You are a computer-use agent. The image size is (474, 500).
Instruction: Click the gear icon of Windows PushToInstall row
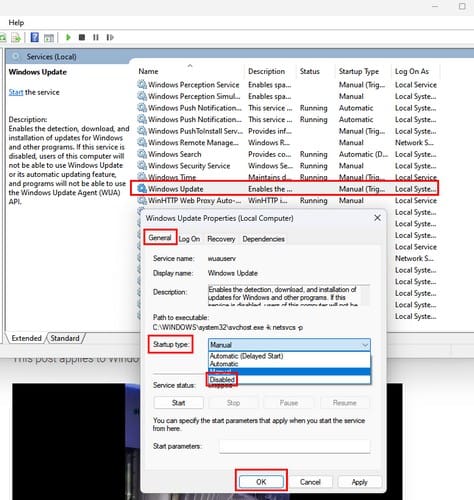pyautogui.click(x=142, y=131)
